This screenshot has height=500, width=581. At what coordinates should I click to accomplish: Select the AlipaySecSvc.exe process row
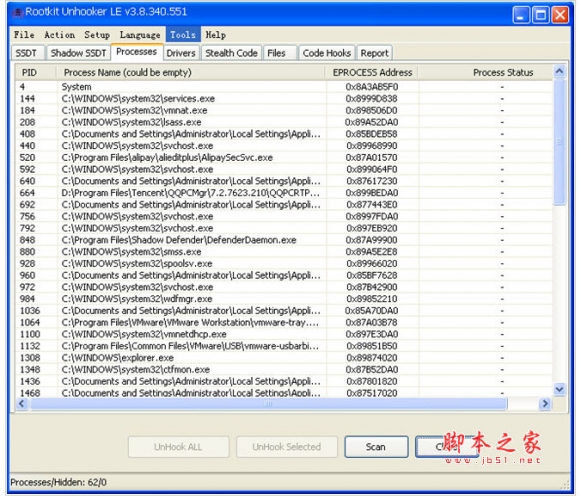pyautogui.click(x=284, y=158)
